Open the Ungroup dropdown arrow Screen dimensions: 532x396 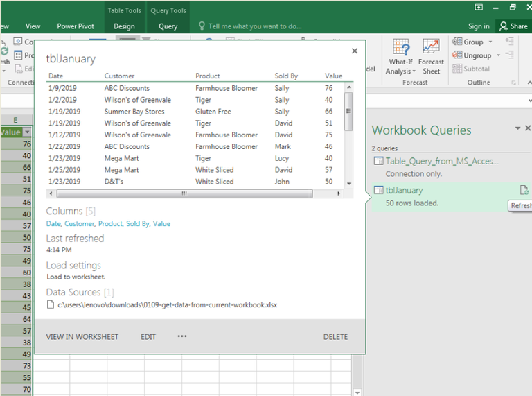coord(497,55)
